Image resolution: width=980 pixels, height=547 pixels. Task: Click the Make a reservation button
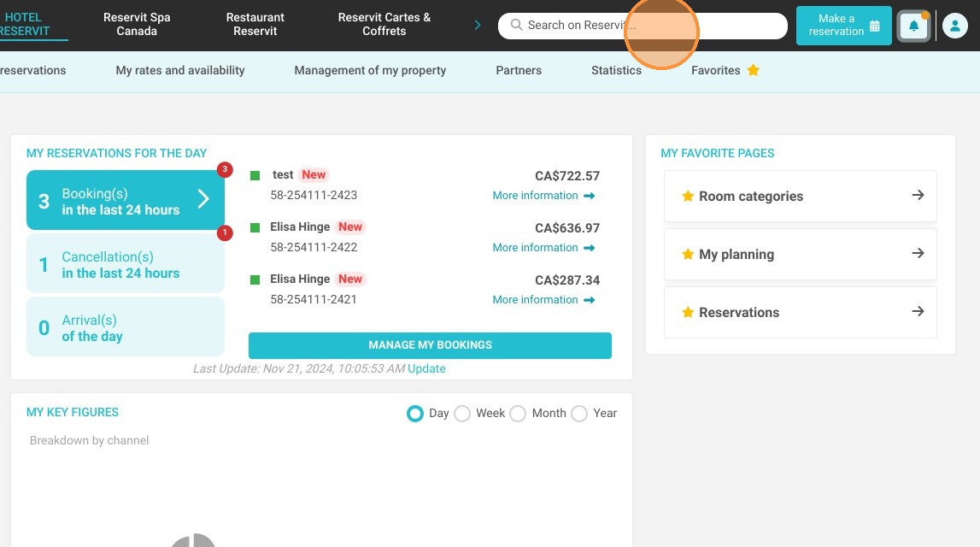(x=844, y=26)
